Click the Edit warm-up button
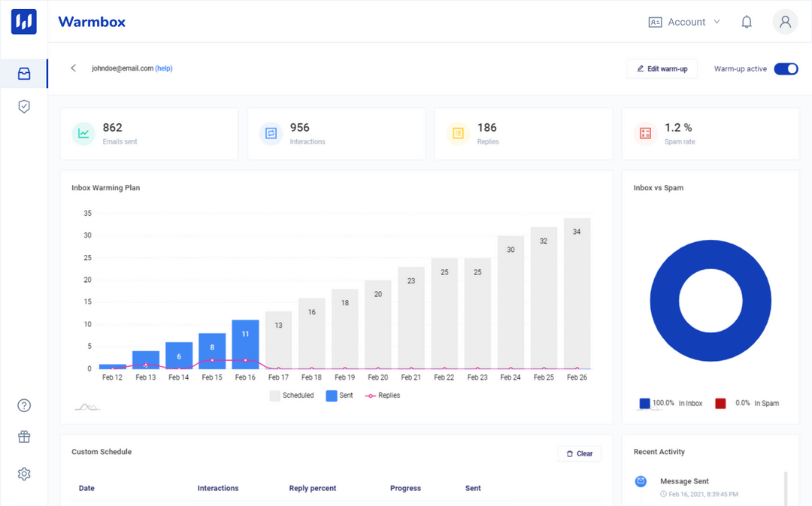The image size is (812, 506). click(662, 68)
